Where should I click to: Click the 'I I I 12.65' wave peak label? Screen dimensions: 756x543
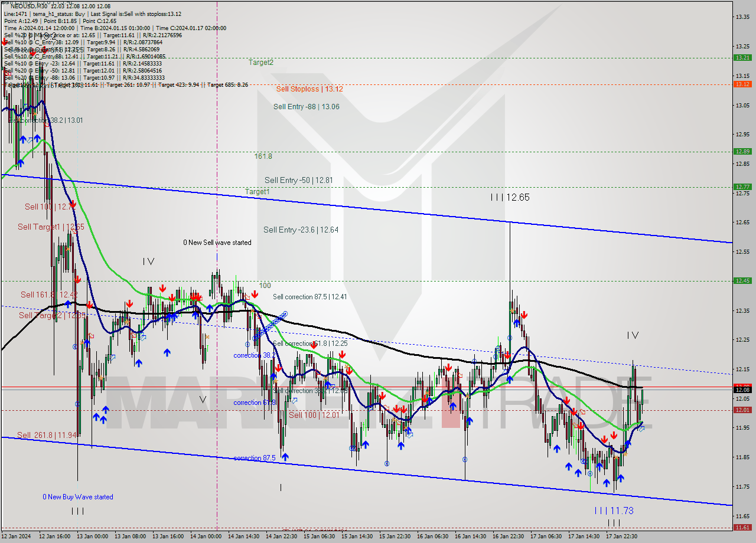click(510, 197)
